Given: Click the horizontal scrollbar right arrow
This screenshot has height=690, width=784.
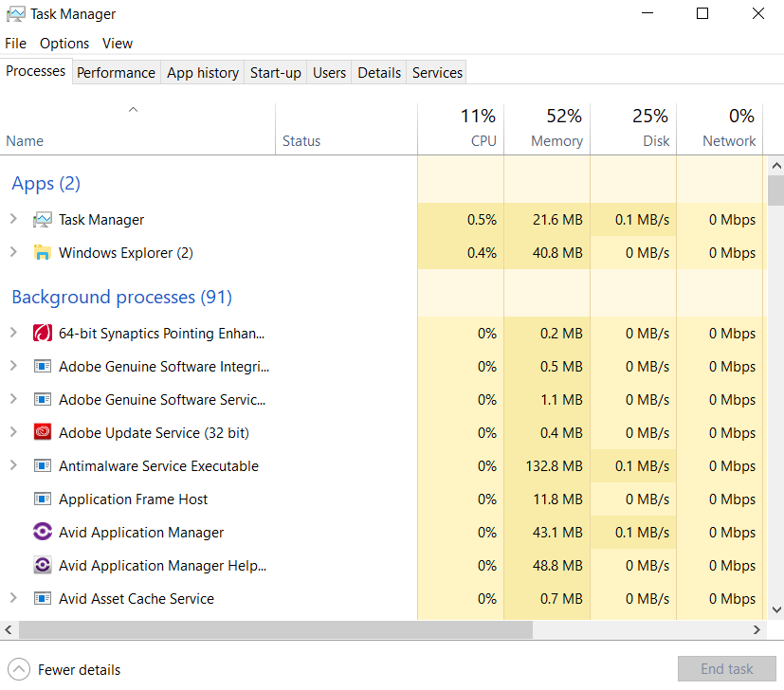Looking at the screenshot, I should point(757,630).
